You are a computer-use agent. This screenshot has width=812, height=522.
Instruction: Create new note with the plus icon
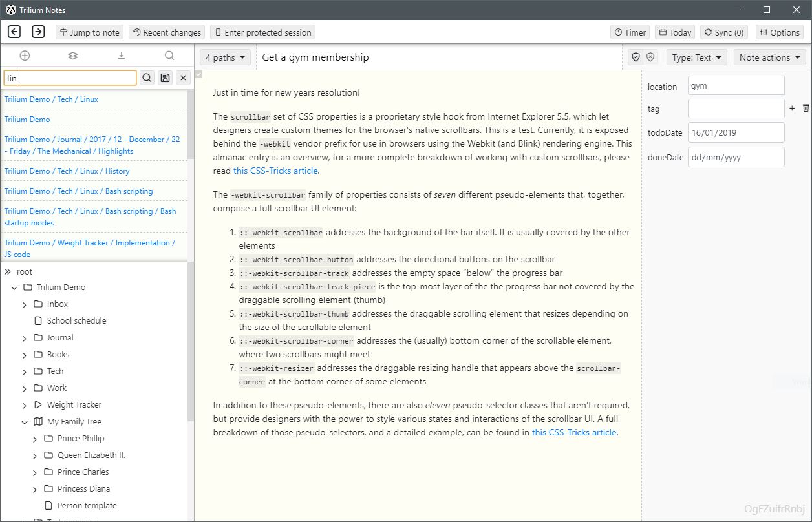point(25,56)
